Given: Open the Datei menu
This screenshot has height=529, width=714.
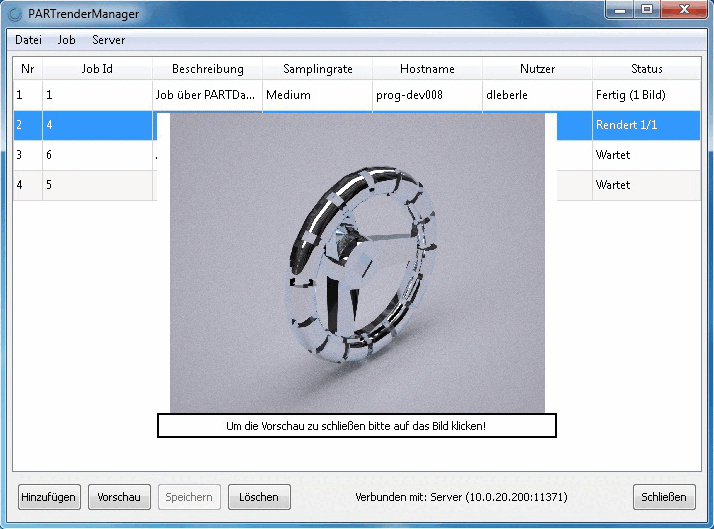Looking at the screenshot, I should coord(28,40).
